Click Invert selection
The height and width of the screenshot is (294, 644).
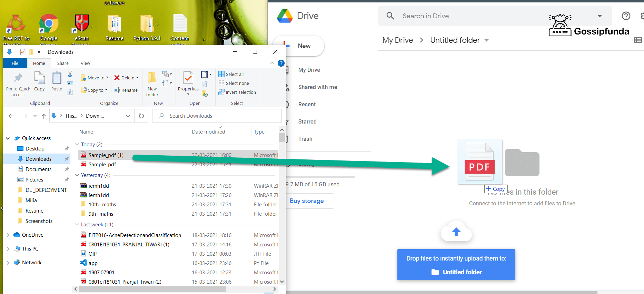point(237,92)
